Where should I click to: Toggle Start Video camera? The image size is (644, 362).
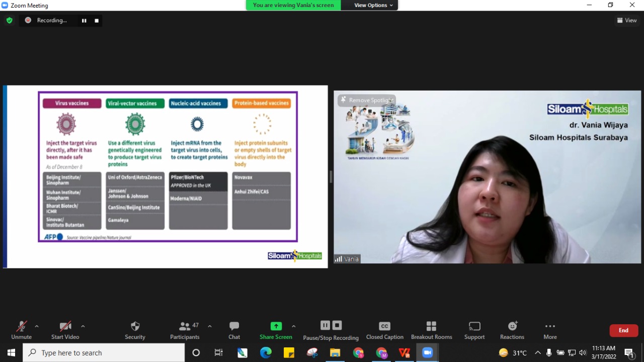[65, 326]
